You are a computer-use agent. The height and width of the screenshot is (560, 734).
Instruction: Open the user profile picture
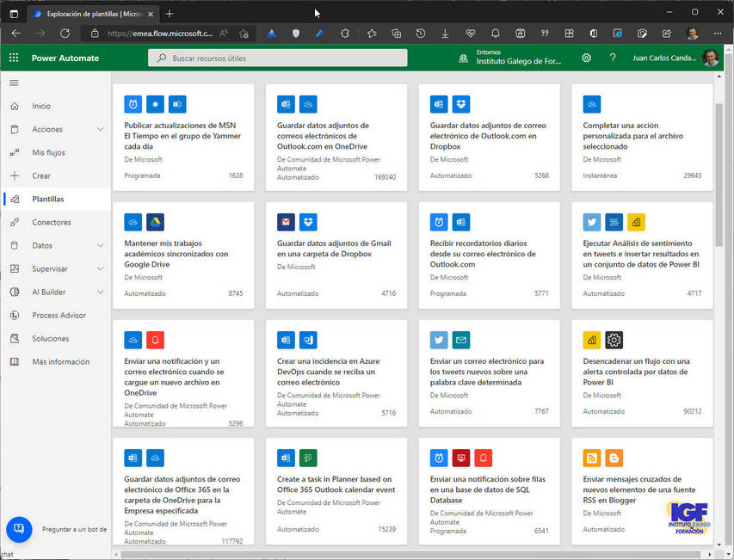tap(710, 58)
